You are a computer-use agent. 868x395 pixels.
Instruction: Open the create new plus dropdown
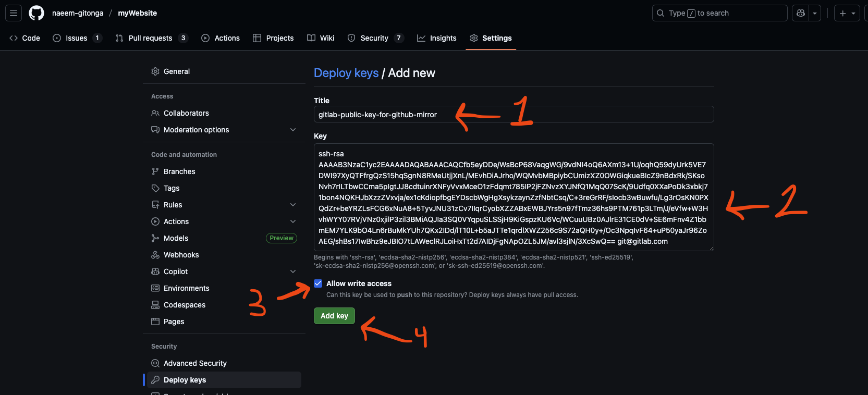[847, 13]
